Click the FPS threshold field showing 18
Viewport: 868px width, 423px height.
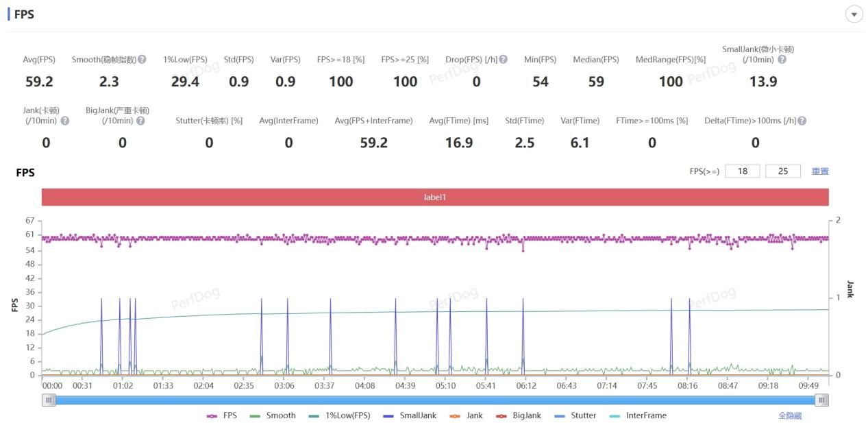(742, 171)
